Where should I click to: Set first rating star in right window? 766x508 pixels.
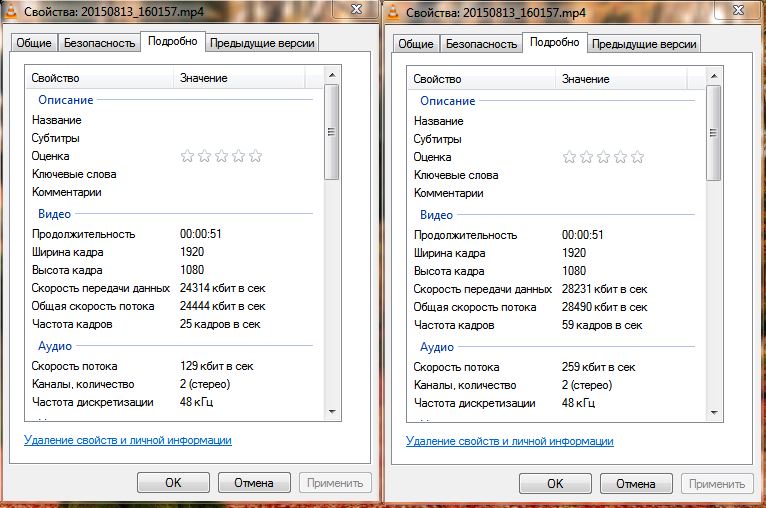pyautogui.click(x=569, y=157)
